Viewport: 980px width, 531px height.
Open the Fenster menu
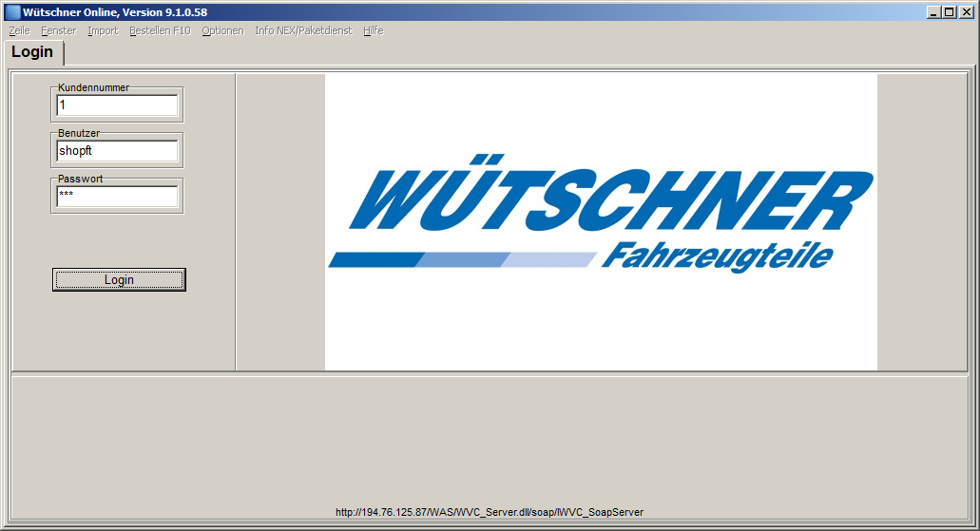pos(59,30)
